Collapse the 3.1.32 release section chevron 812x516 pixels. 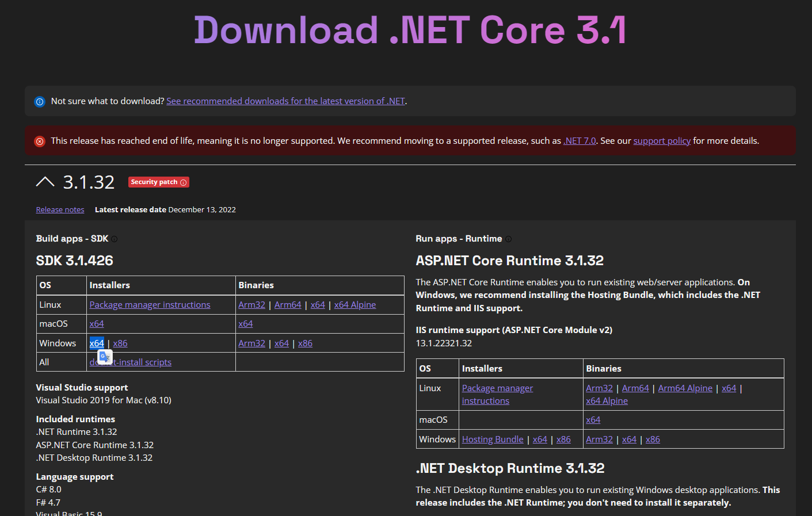click(x=45, y=182)
